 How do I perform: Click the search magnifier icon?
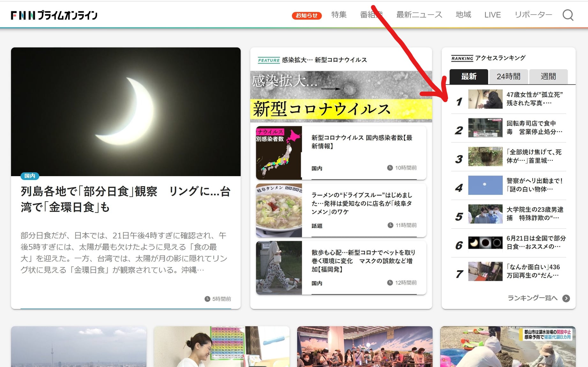point(568,15)
